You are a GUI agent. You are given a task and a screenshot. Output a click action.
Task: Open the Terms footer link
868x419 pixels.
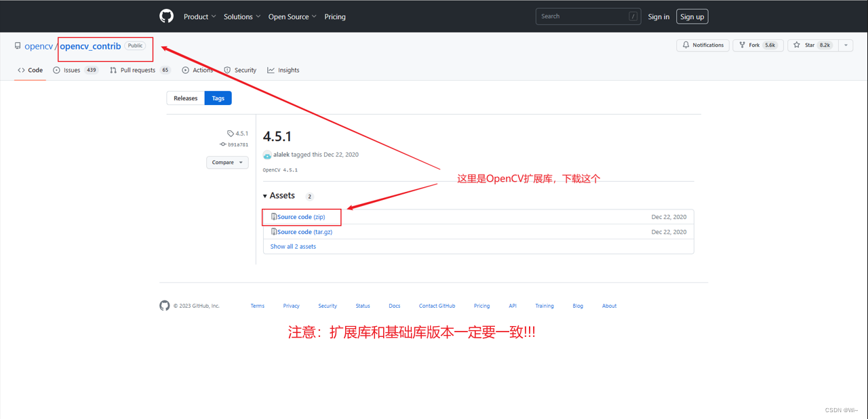(x=258, y=306)
